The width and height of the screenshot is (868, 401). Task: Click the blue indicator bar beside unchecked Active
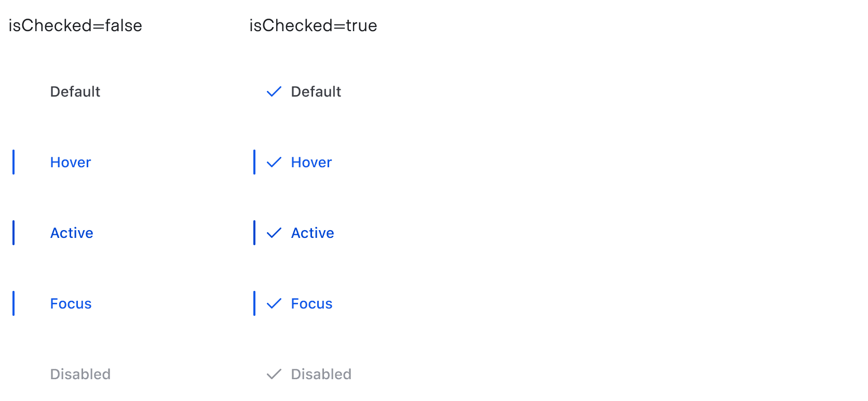point(13,233)
